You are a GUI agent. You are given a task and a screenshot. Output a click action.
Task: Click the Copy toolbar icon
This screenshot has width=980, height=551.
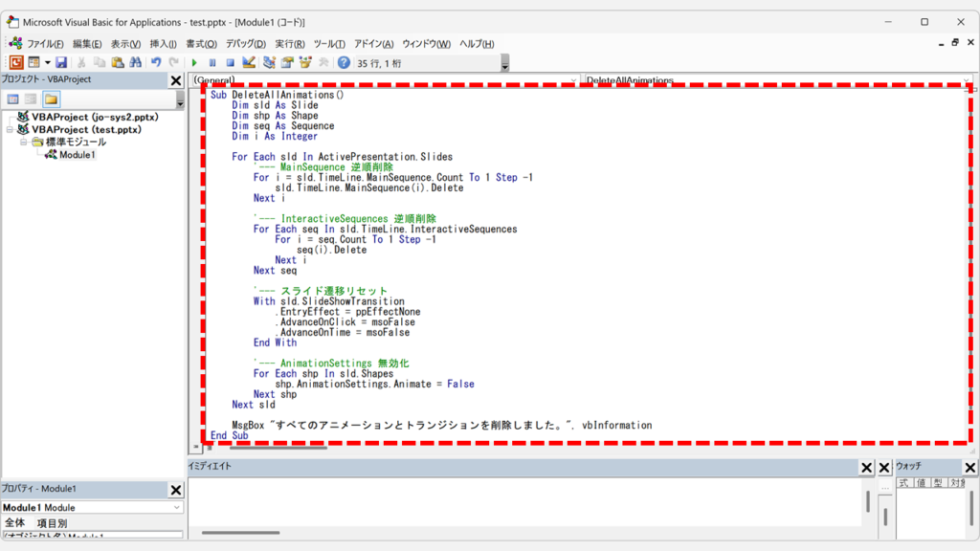pyautogui.click(x=100, y=62)
